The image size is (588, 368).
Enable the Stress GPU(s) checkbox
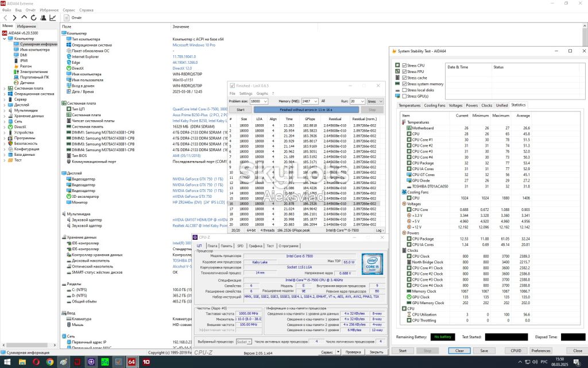coord(404,96)
